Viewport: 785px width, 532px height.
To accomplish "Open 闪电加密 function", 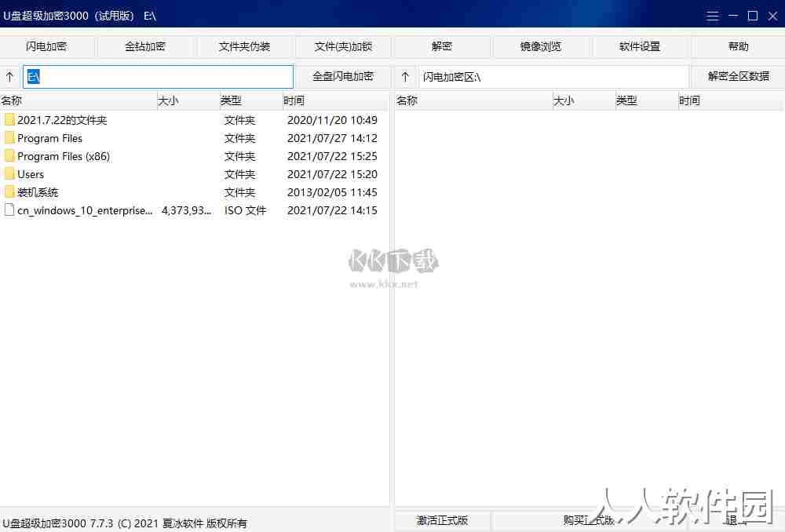I will (46, 46).
